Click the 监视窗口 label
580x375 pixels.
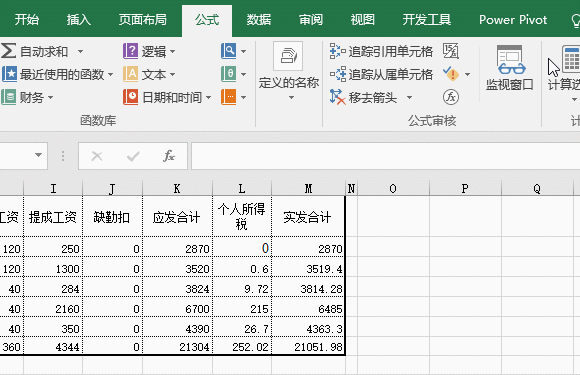pyautogui.click(x=510, y=85)
